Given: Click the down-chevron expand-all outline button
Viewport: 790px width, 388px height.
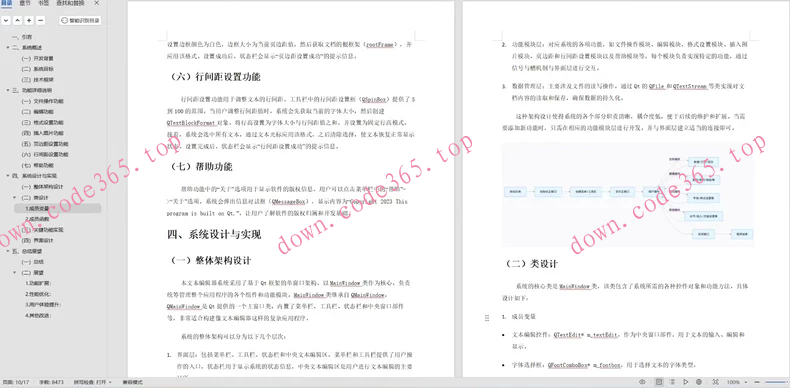Looking at the screenshot, I should click(6, 21).
